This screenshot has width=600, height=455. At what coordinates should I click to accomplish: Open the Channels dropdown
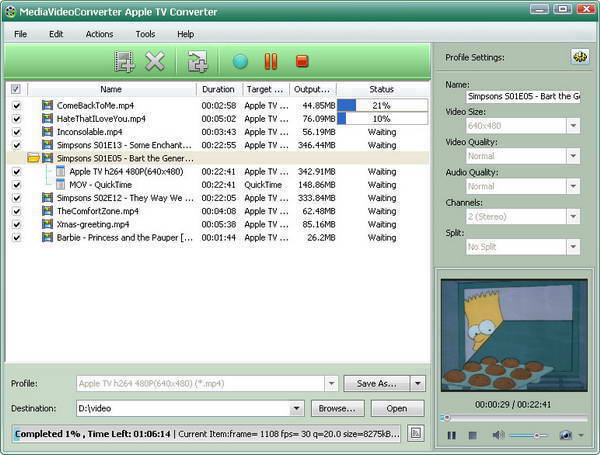point(573,217)
